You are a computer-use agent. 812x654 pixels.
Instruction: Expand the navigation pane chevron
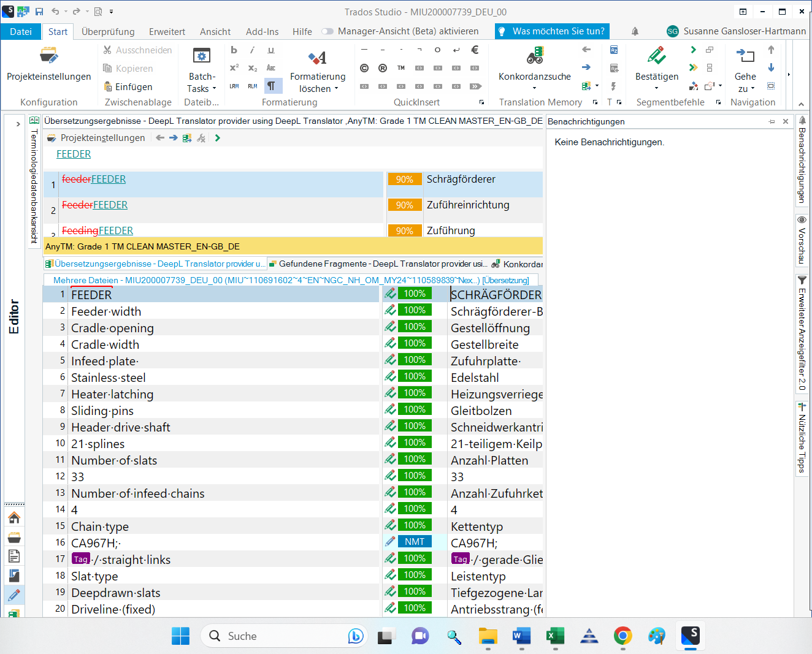point(18,124)
